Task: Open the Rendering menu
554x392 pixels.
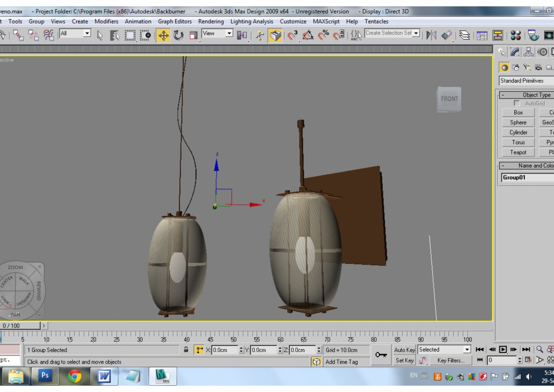Action: tap(211, 21)
